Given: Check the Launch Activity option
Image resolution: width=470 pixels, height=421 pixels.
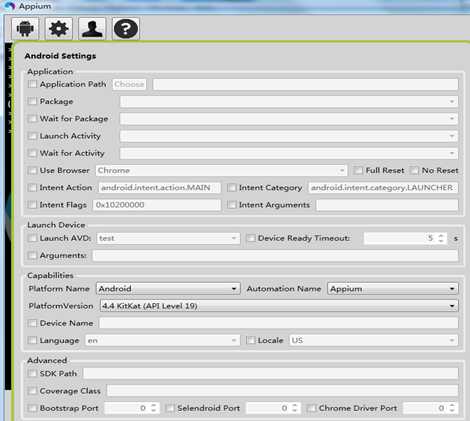Looking at the screenshot, I should tap(32, 136).
